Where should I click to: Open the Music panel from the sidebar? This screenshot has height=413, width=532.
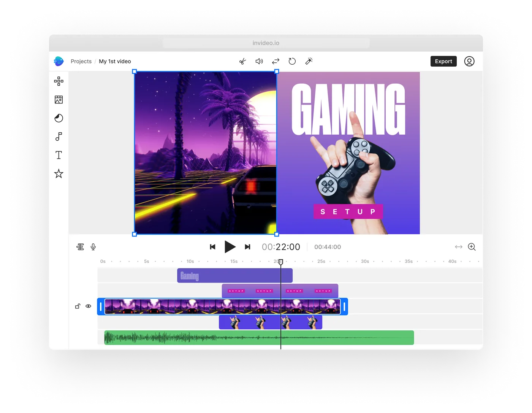click(59, 137)
